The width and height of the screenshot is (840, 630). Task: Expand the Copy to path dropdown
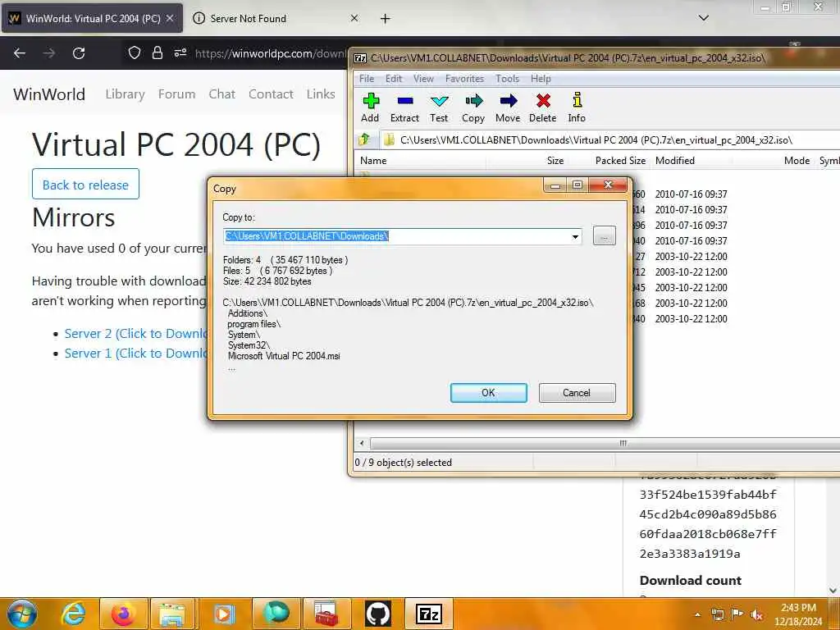[575, 236]
